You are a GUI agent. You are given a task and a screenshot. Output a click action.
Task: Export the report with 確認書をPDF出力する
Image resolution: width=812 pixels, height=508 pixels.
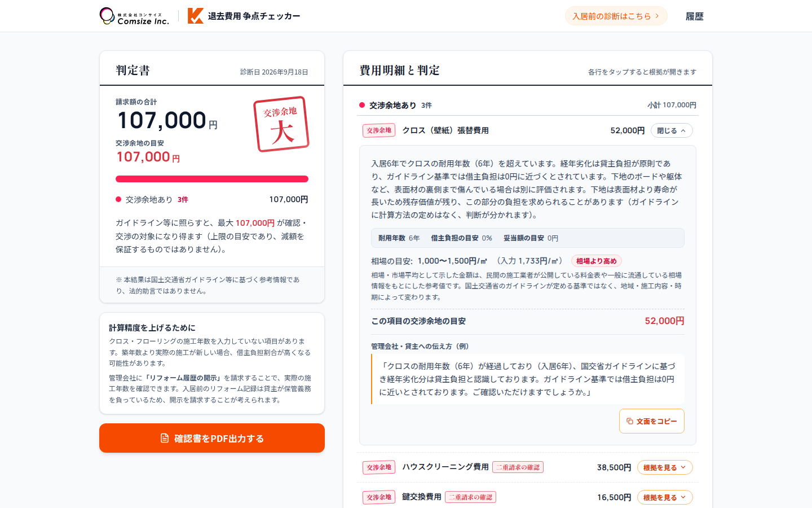(x=212, y=438)
